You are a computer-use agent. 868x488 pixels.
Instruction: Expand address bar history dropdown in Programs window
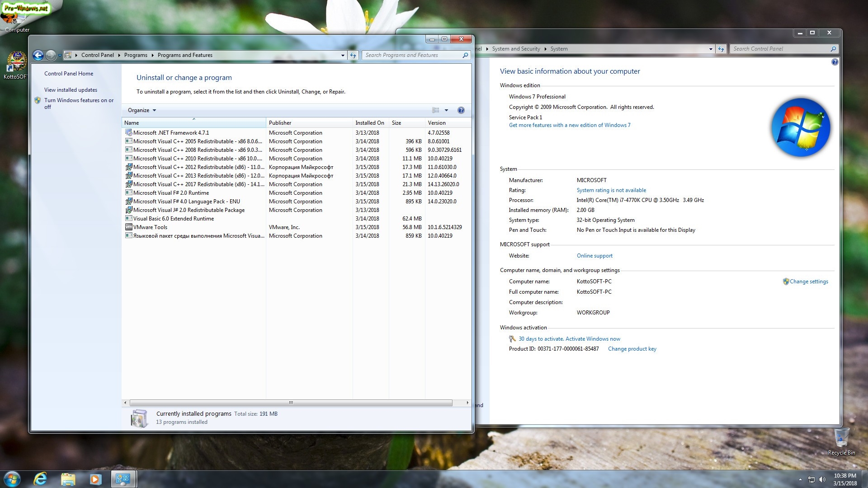click(342, 55)
